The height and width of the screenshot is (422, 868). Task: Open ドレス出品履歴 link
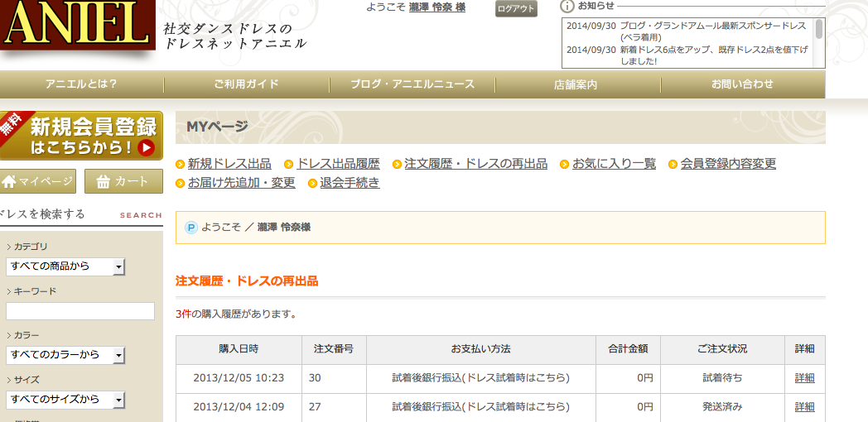[x=338, y=165]
